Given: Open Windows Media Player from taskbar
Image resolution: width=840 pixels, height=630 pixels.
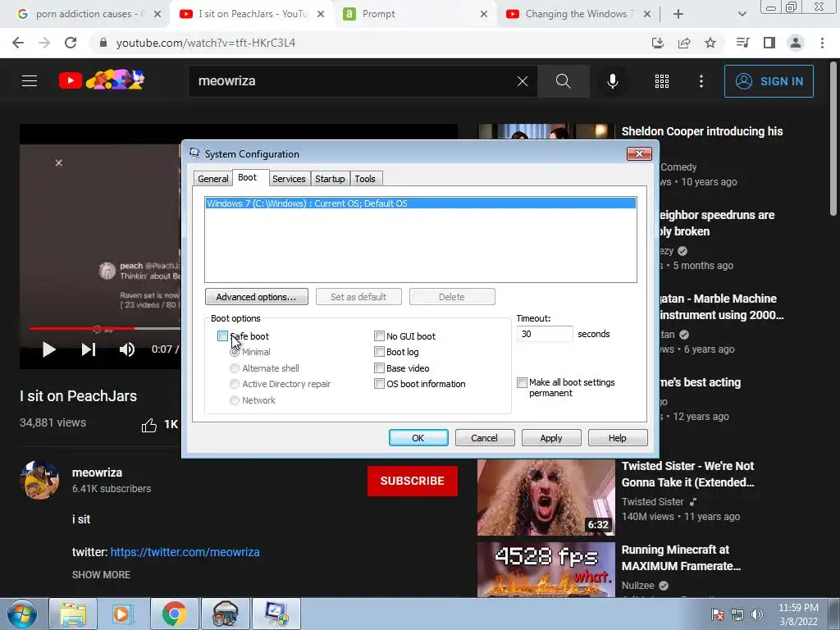Looking at the screenshot, I should click(x=123, y=614).
